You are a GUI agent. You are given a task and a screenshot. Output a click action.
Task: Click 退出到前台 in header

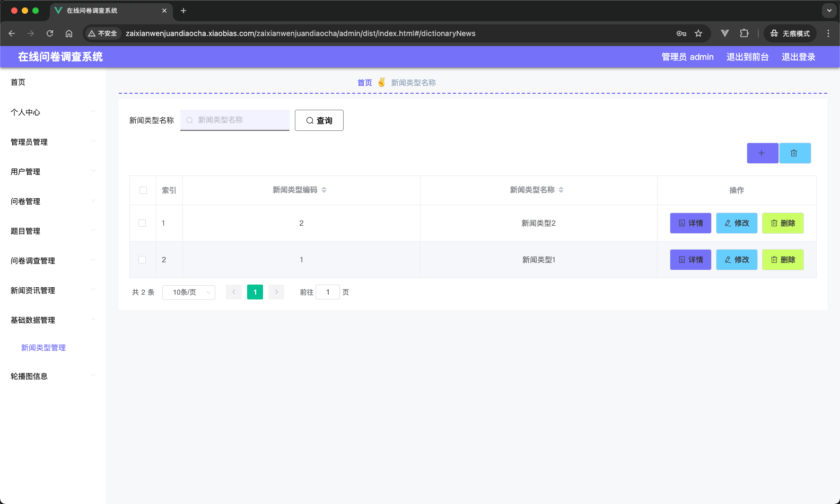748,57
